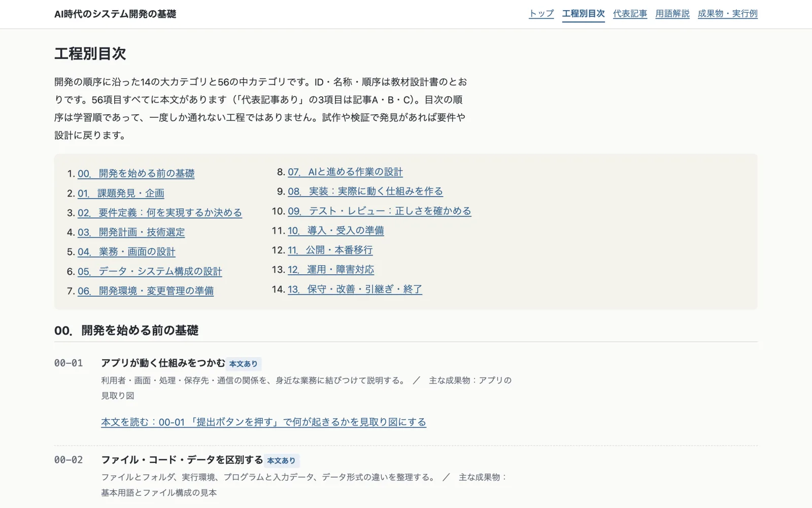Click the 本文あり badge beside ファイル・コード・データを区別する
This screenshot has height=508, width=812.
pos(281,461)
